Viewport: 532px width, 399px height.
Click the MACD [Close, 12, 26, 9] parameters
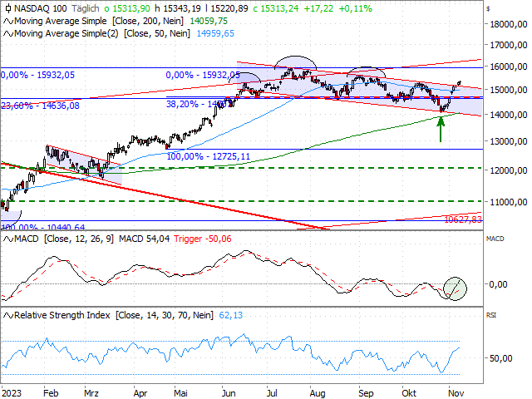tap(79, 239)
